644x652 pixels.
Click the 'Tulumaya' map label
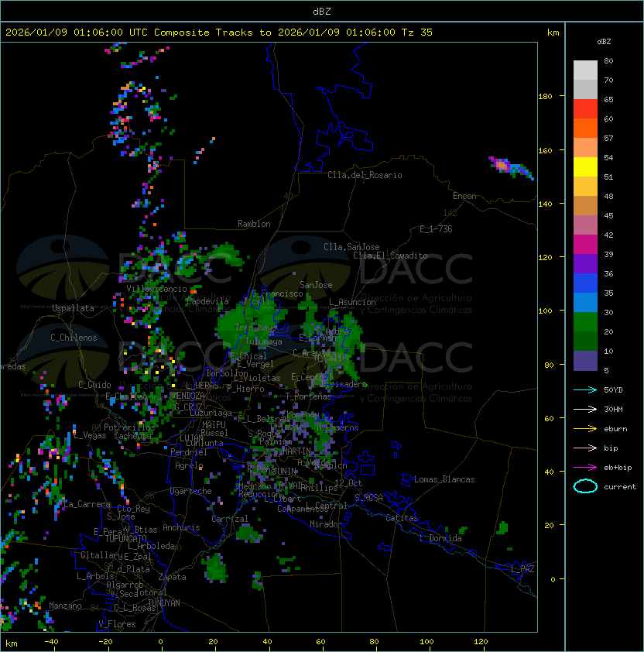[x=264, y=341]
